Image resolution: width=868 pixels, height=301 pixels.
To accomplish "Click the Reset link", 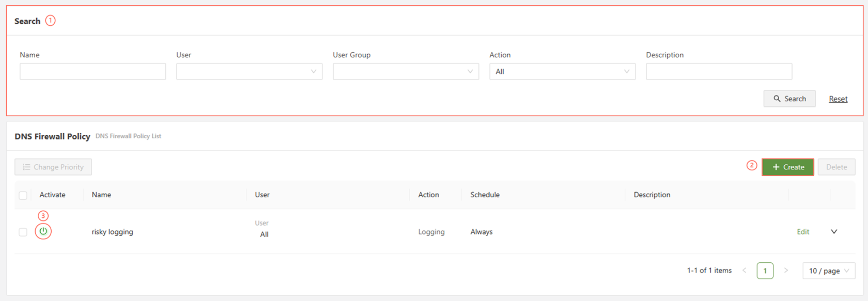I will [x=838, y=99].
